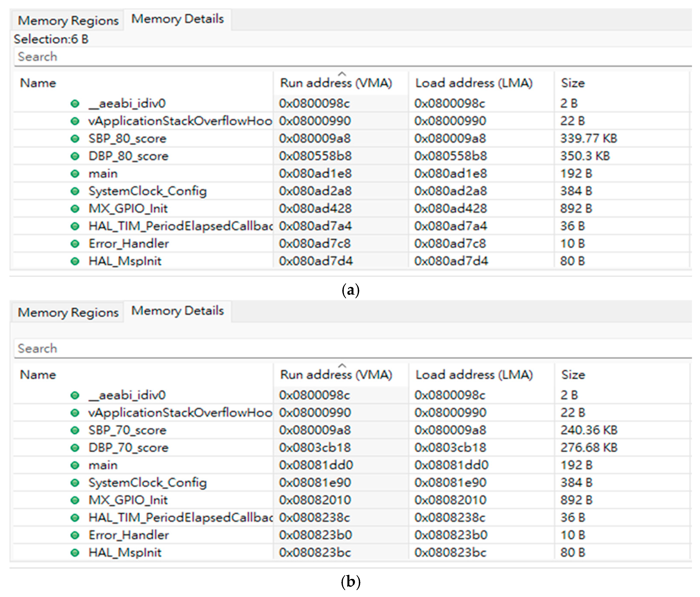Click the green symbol icon beside SBP_70_score
Viewport: 700px width, 597px height.
(75, 430)
